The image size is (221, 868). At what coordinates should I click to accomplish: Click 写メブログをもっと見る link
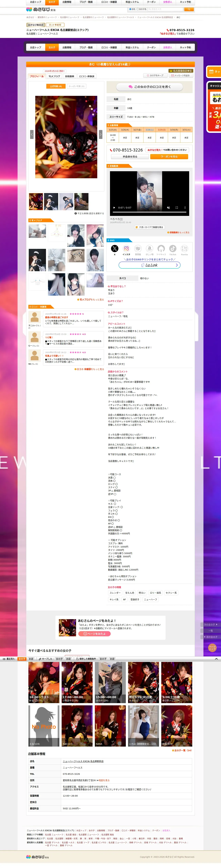[91, 300]
